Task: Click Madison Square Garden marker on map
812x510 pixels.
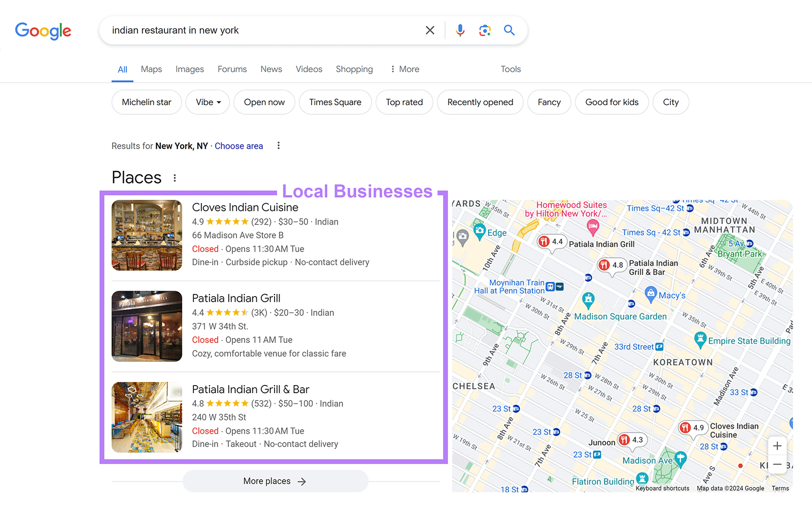Action: pyautogui.click(x=588, y=300)
